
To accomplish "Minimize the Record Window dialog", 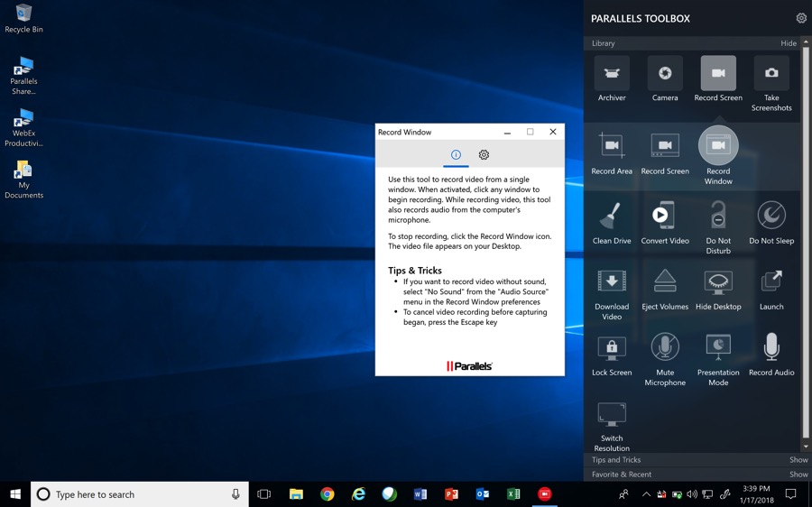I will [x=507, y=132].
